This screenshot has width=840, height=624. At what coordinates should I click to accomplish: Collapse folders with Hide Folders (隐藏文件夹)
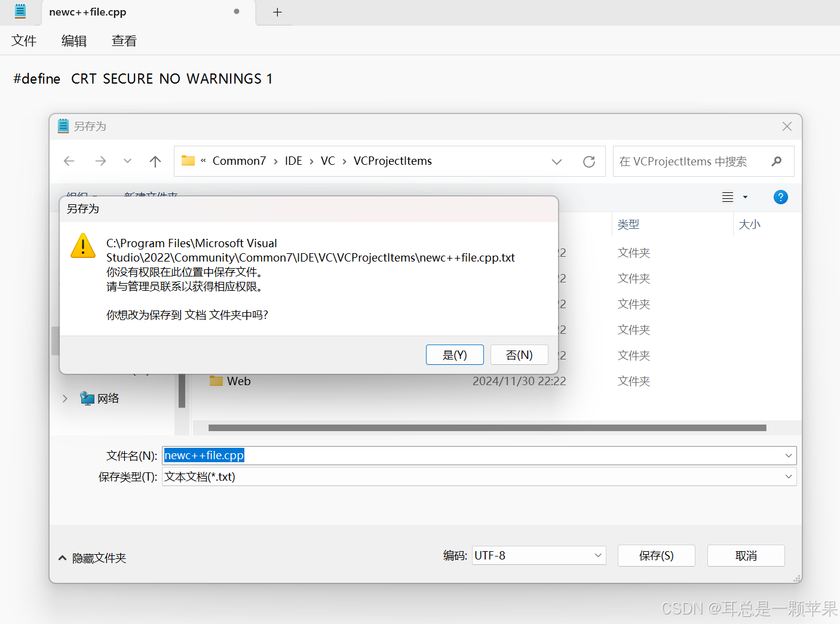coord(92,558)
